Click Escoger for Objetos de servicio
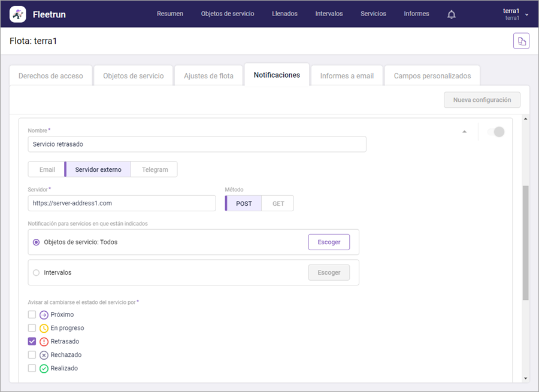This screenshot has height=392, width=539. [329, 242]
